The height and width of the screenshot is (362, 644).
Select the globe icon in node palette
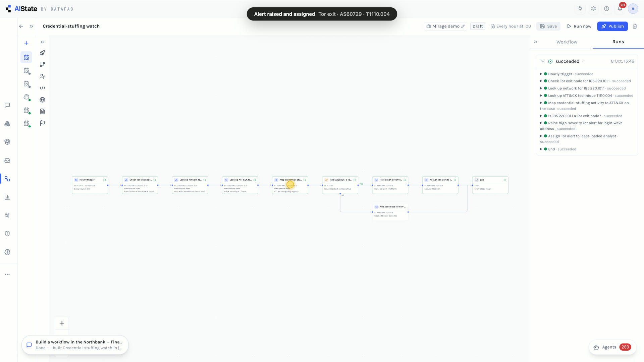pos(42,100)
